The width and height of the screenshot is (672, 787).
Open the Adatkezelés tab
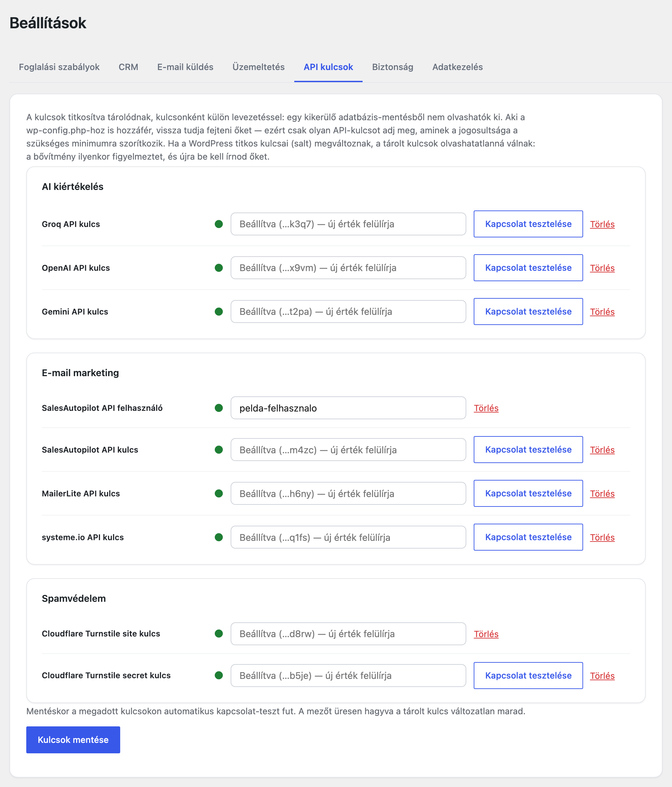458,67
